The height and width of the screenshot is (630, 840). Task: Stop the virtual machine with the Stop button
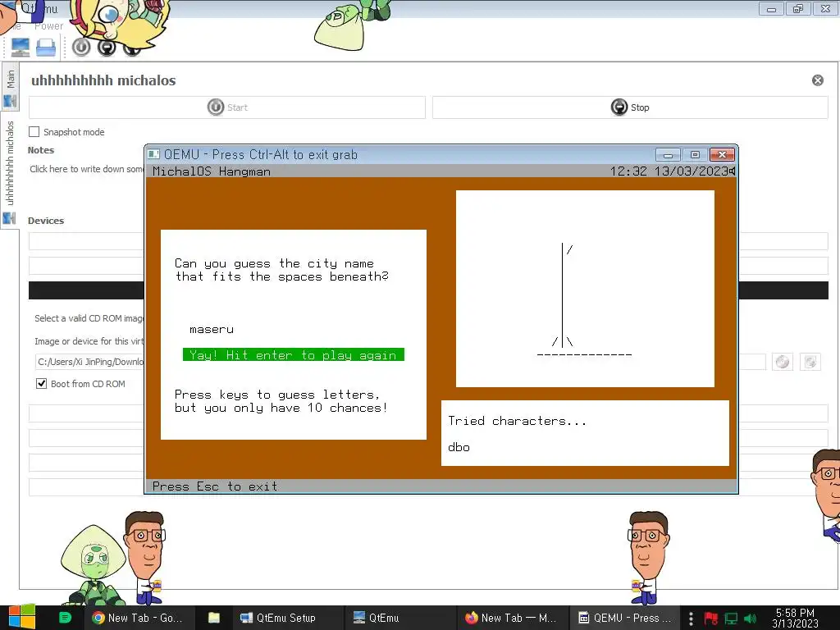[x=630, y=107]
